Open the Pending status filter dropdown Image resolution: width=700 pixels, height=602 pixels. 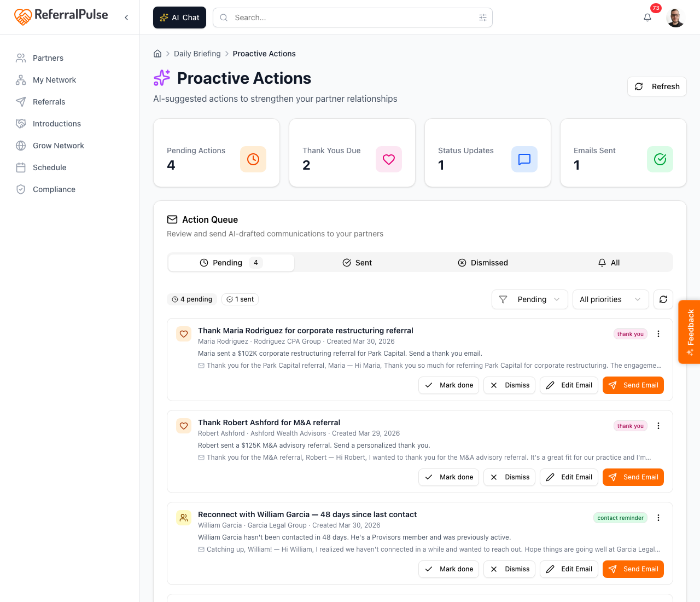[x=530, y=299]
